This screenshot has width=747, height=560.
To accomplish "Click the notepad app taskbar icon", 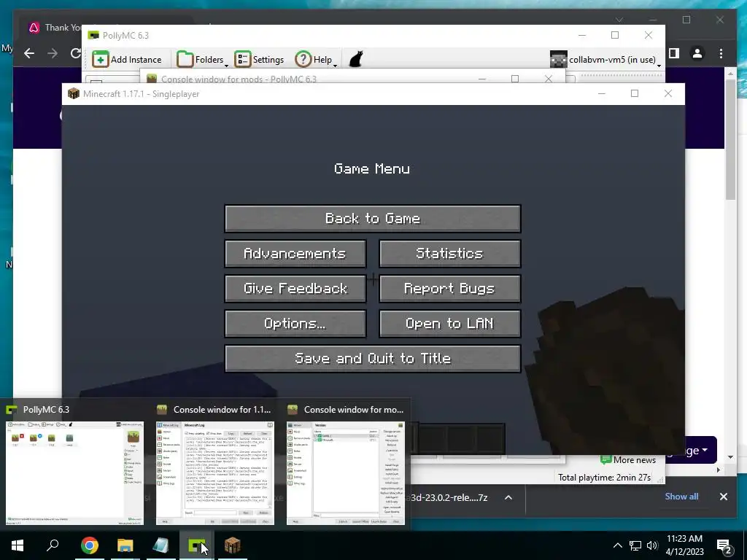I will coord(160,545).
